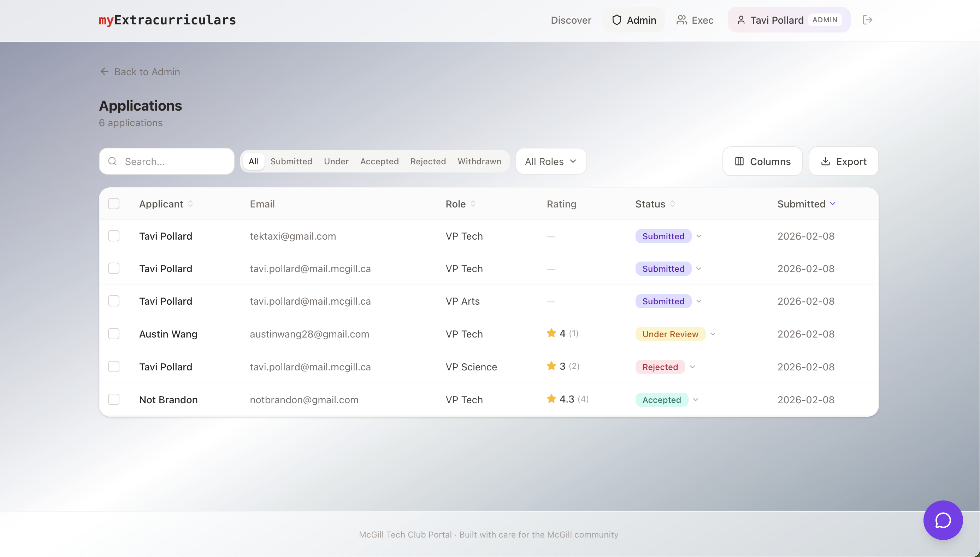Toggle the select-all header checkbox

tap(113, 204)
